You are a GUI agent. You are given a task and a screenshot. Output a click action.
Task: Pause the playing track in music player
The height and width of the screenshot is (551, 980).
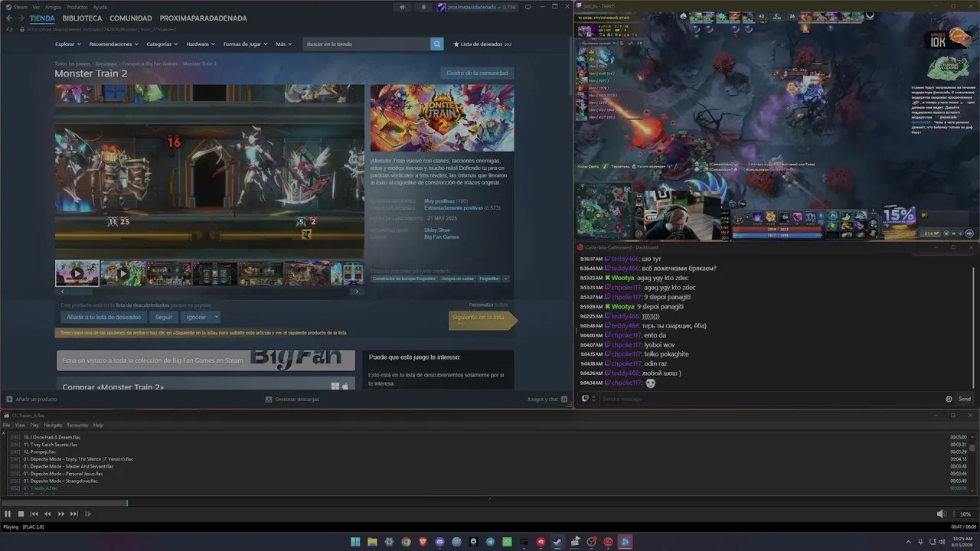click(8, 514)
